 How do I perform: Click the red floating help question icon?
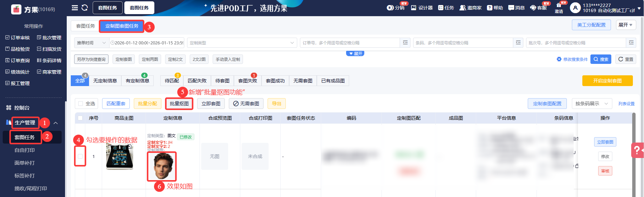coord(637,150)
